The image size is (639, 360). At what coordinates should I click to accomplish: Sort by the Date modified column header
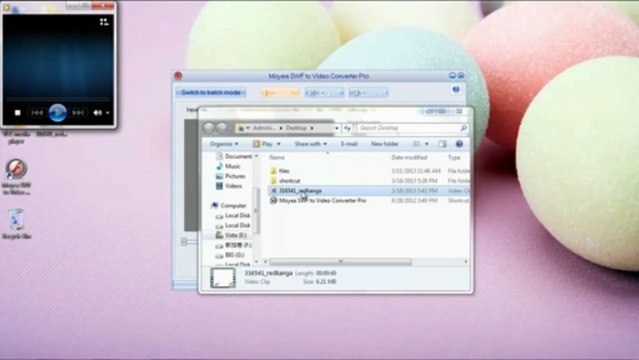tap(409, 157)
